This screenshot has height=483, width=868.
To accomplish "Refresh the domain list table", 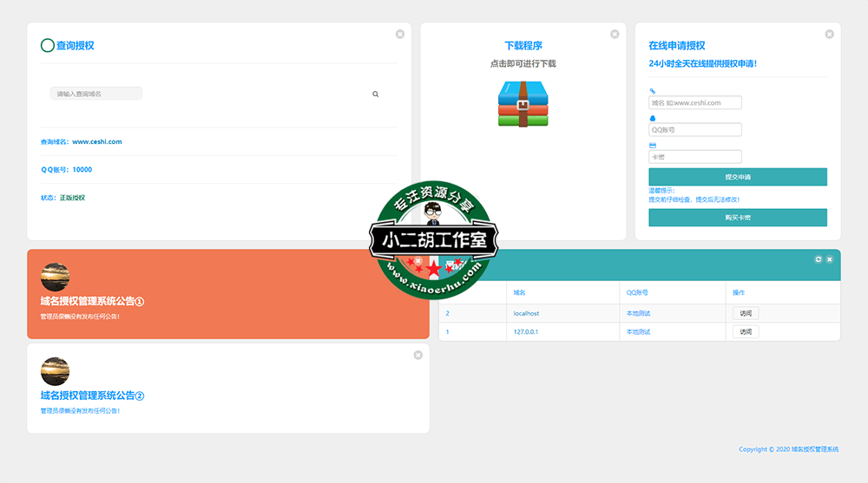I will point(818,259).
